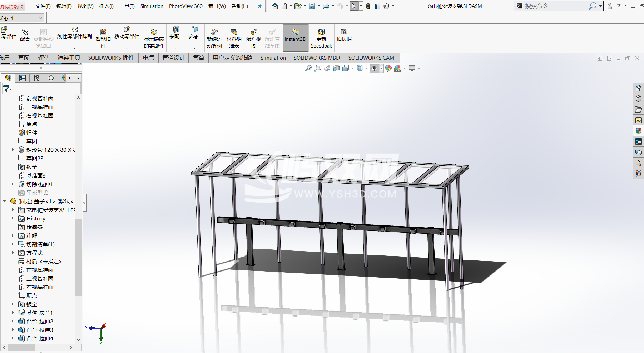The image size is (644, 353).
Task: Click the feature tree horizontal scrollbar
Action: 22,347
